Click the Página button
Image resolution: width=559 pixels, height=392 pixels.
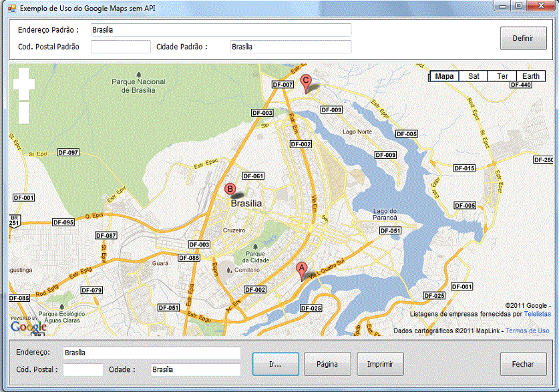point(327,365)
